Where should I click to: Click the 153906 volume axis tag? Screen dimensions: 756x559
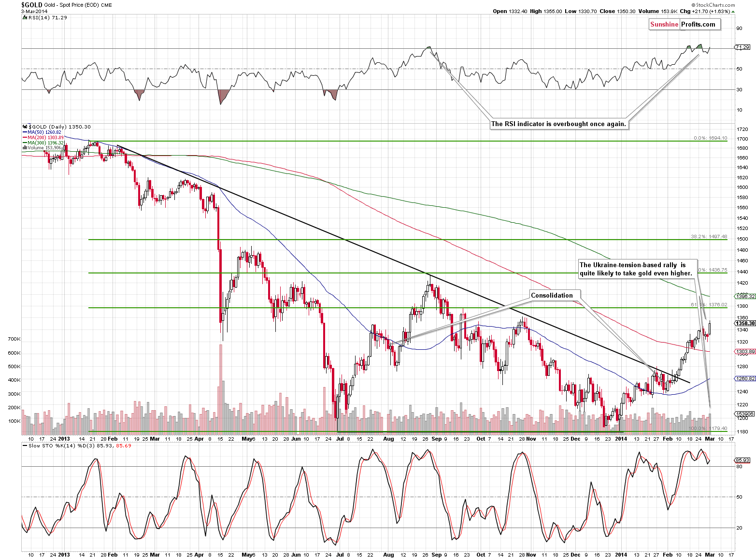744,414
